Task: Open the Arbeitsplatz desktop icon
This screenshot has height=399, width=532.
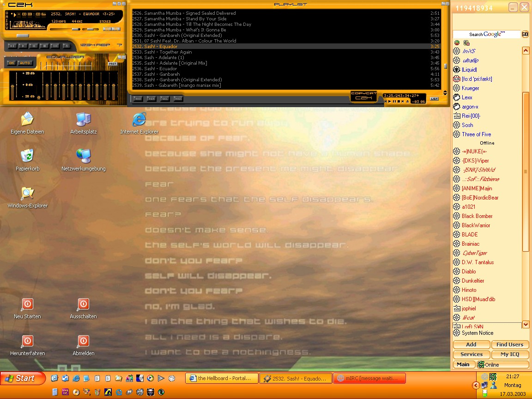Action: 83,120
